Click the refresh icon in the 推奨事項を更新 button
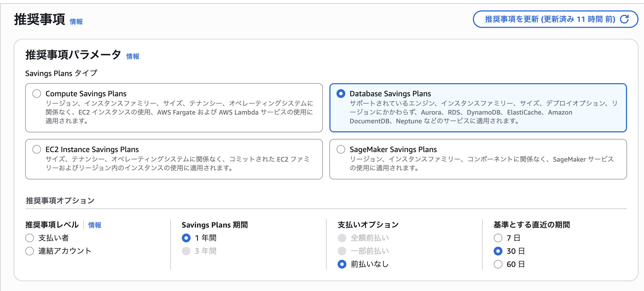The width and height of the screenshot is (644, 291). point(624,19)
